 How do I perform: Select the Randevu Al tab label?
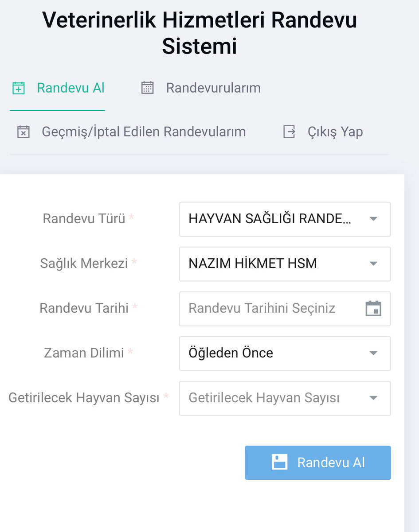[70, 88]
